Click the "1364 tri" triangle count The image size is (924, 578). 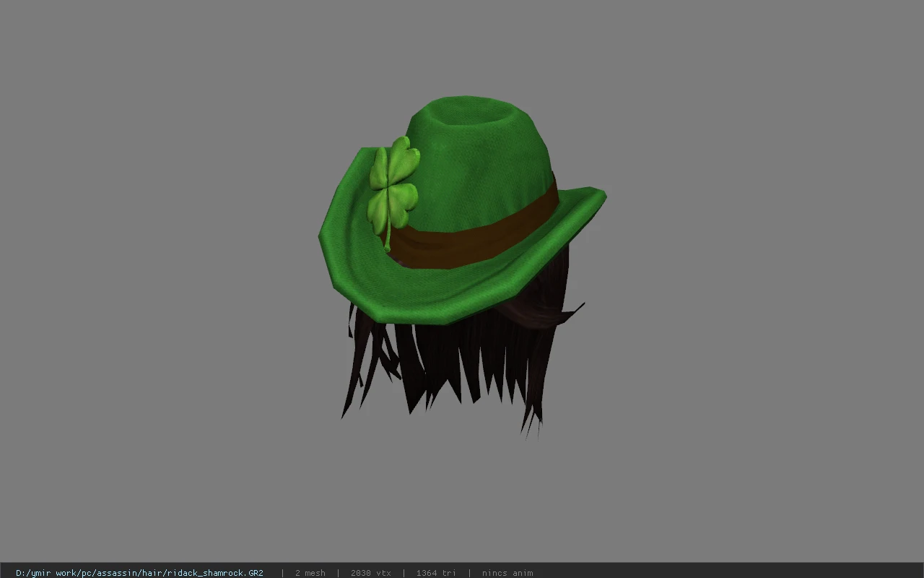point(436,573)
